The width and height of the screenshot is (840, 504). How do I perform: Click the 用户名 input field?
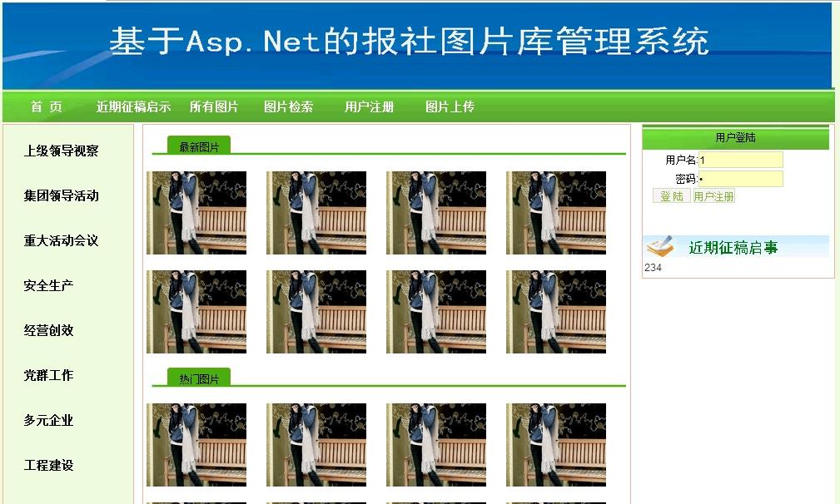point(741,160)
